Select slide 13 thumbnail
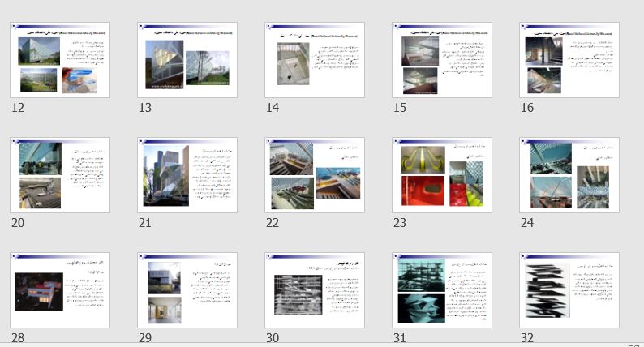This screenshot has height=347, width=644. [187, 60]
